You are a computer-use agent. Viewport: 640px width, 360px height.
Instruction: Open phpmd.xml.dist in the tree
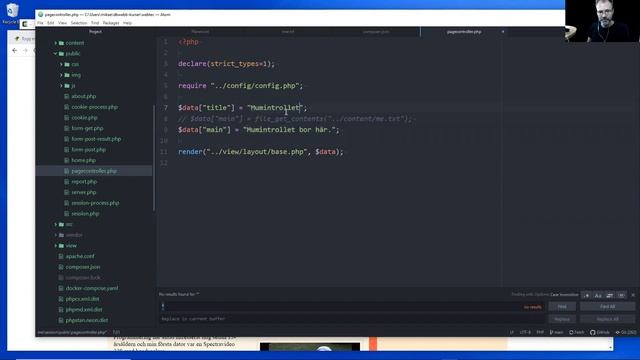84,309
